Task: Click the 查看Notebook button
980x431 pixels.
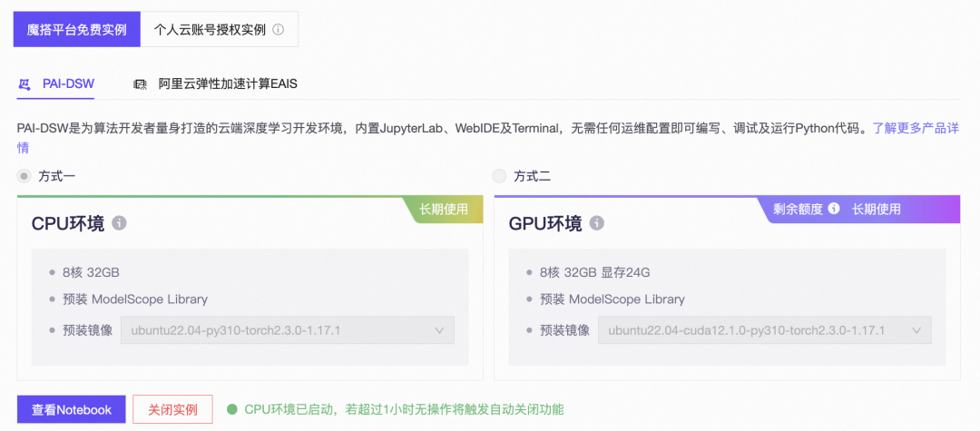Action: point(72,409)
